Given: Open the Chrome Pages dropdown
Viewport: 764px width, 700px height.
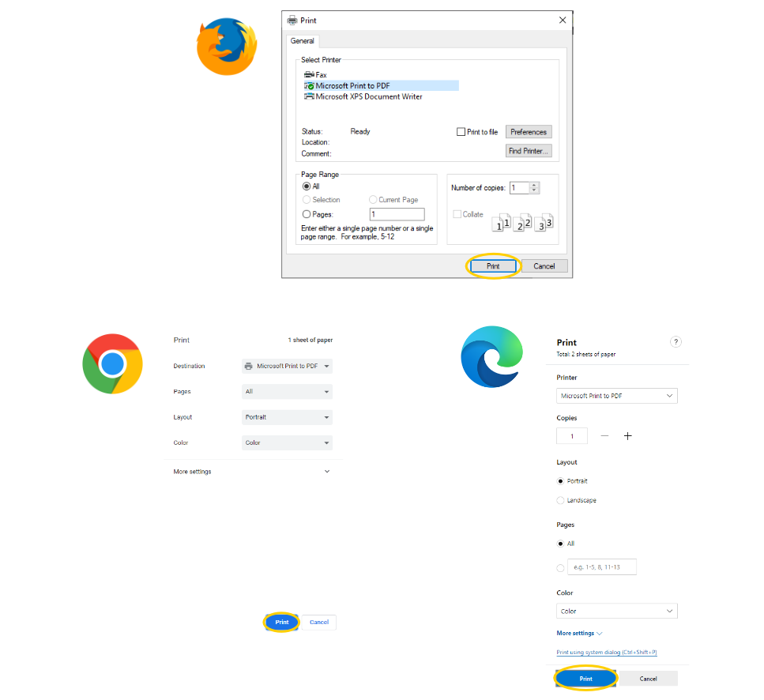Looking at the screenshot, I should pyautogui.click(x=287, y=392).
